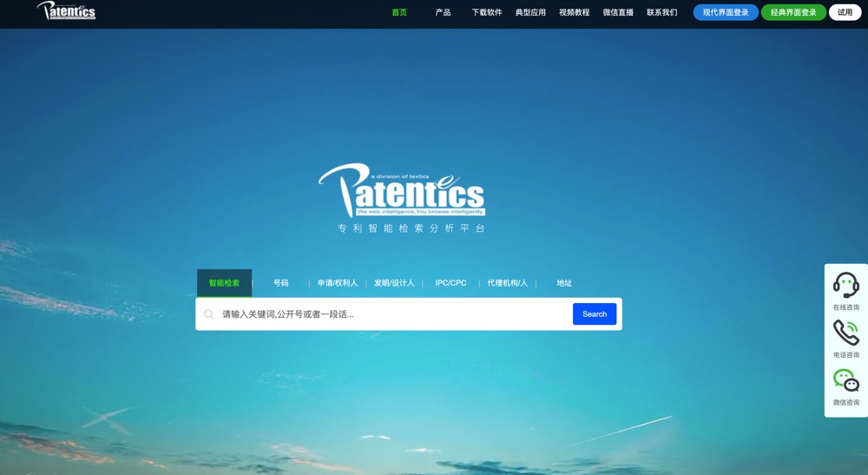The image size is (868, 475).
Task: Open the 视频教程 menu item
Action: (574, 12)
